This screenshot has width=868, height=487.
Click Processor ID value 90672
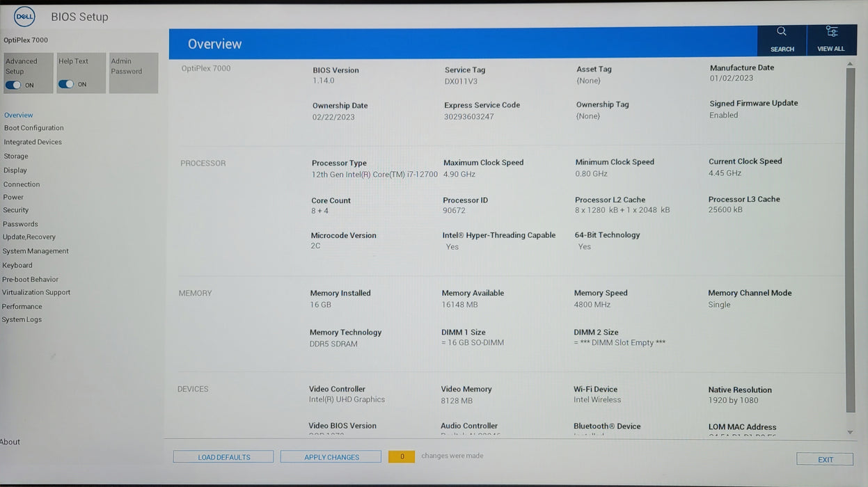click(454, 210)
